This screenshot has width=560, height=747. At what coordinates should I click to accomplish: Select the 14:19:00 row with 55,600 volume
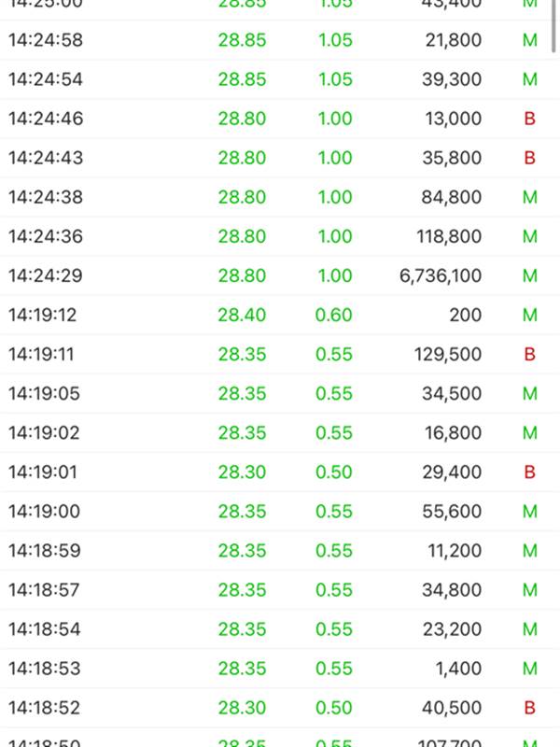click(280, 511)
